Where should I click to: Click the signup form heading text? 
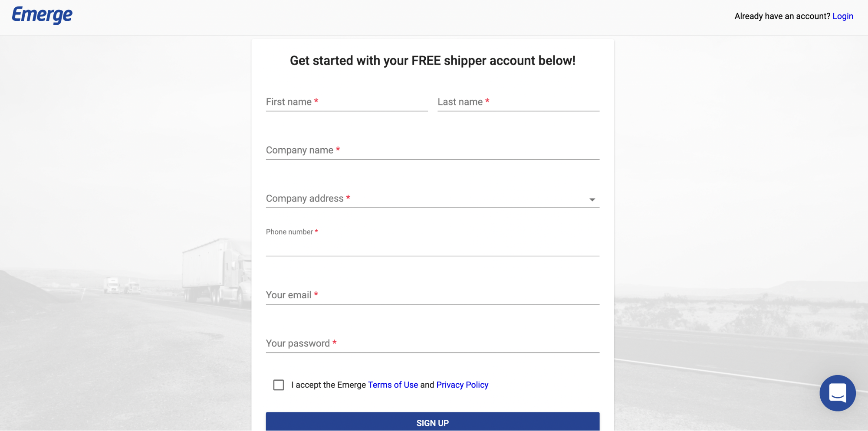pyautogui.click(x=432, y=61)
